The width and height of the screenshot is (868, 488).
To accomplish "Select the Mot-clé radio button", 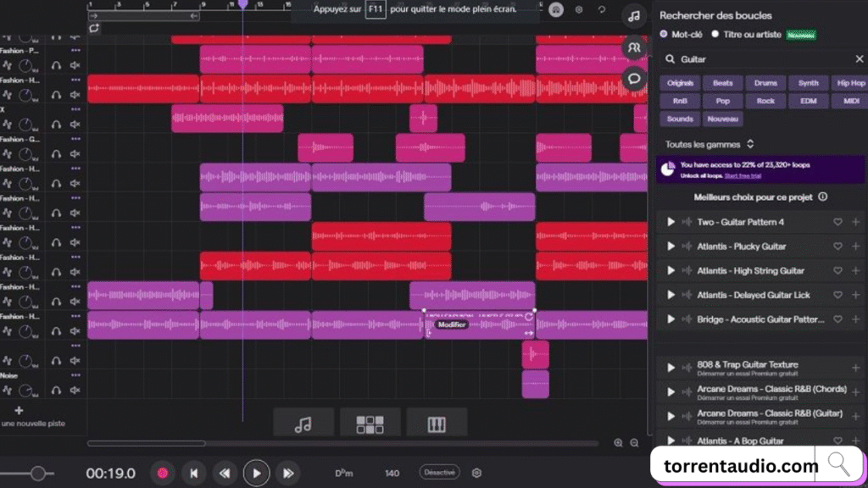I will (664, 35).
